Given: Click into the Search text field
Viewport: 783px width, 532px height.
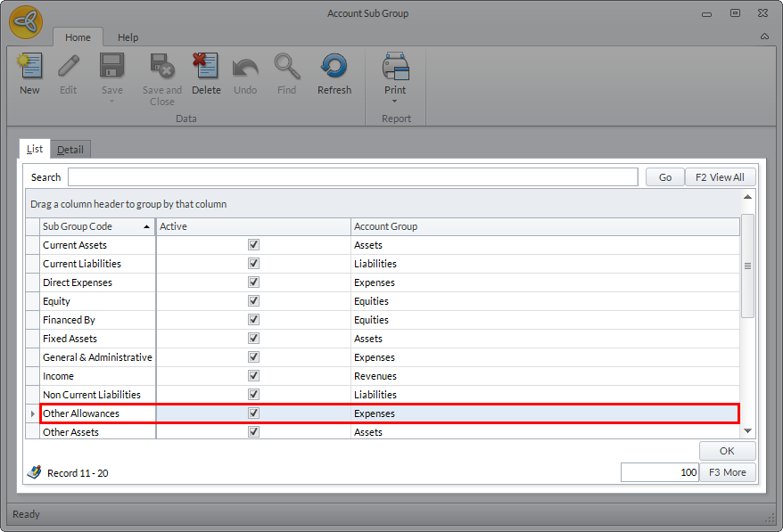Looking at the screenshot, I should pos(352,177).
